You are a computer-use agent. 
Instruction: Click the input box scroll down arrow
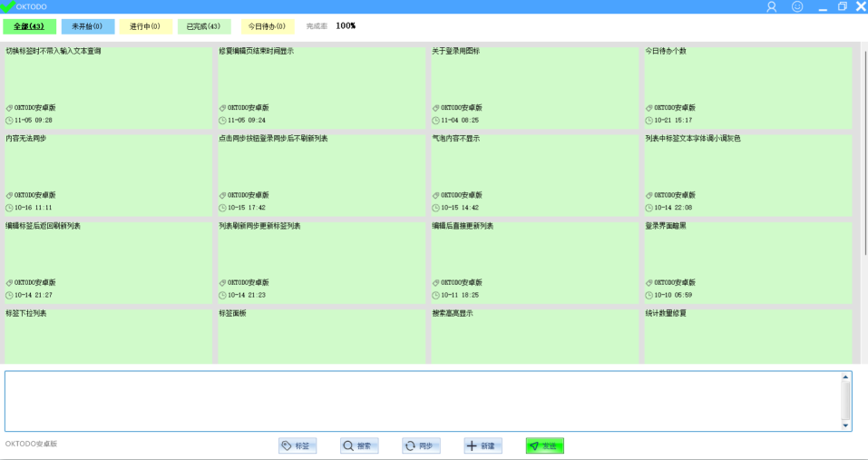[846, 425]
